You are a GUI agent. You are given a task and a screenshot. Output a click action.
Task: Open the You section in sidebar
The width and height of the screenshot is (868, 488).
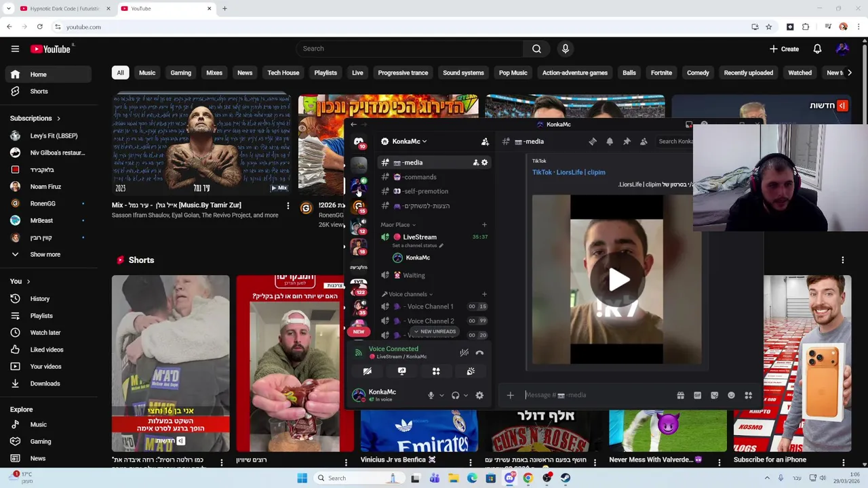click(20, 281)
